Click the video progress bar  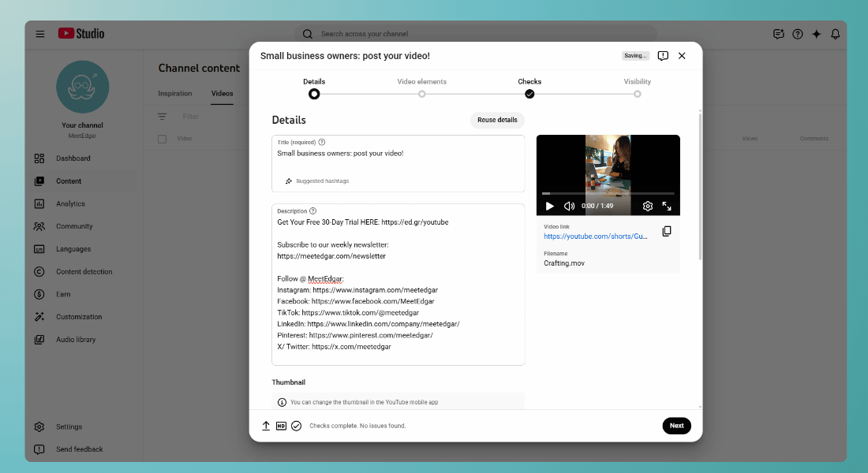tap(608, 192)
